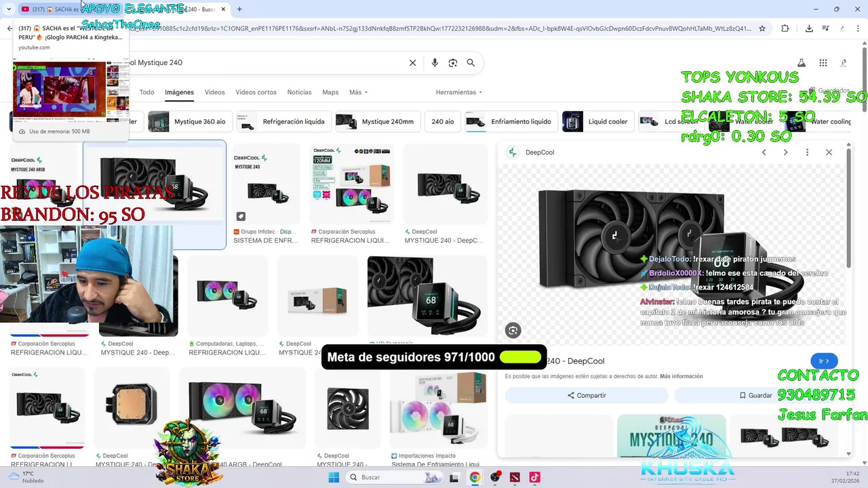Open the Maps tab
The image size is (868, 488).
(x=330, y=92)
